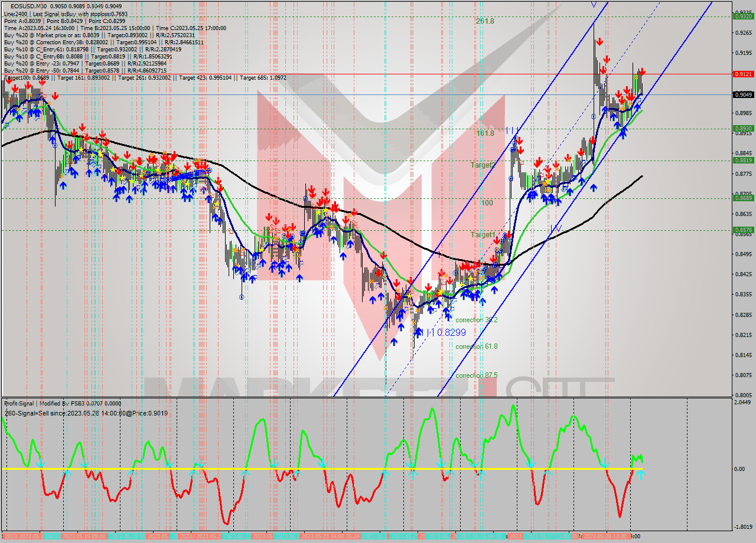
Task: Click the black 0.9049 current price tag
Action: point(743,94)
